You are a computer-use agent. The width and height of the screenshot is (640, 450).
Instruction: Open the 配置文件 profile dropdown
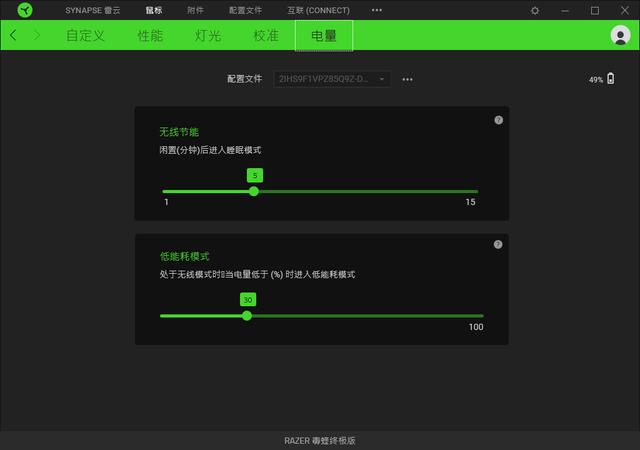pyautogui.click(x=332, y=79)
